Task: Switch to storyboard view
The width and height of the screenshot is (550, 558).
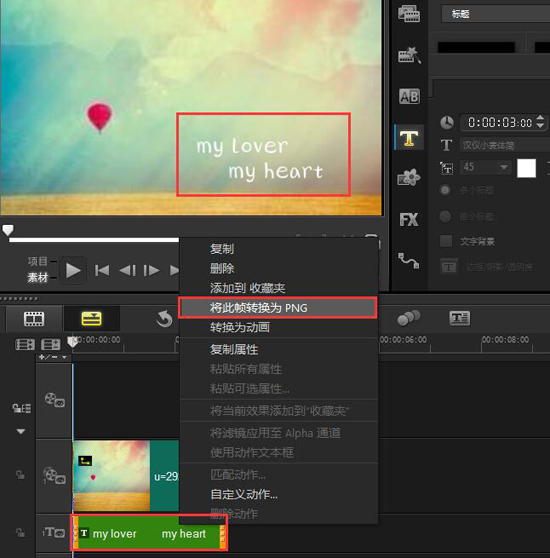Action: [34, 319]
